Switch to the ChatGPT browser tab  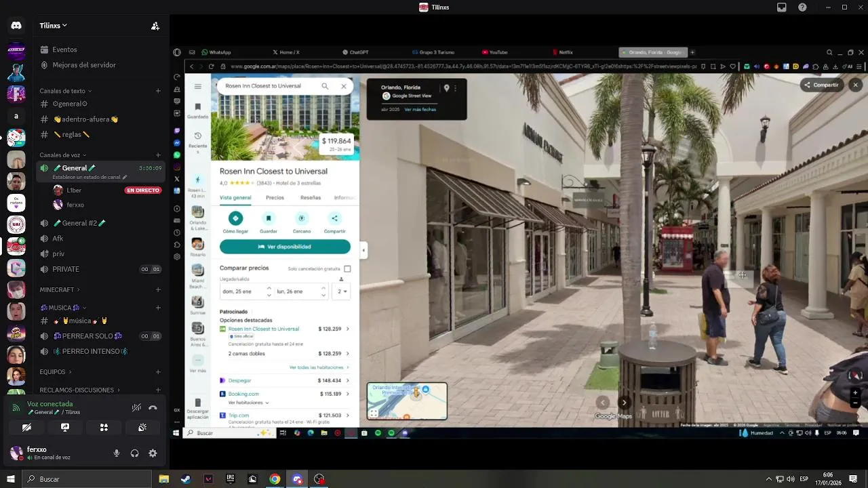point(355,52)
